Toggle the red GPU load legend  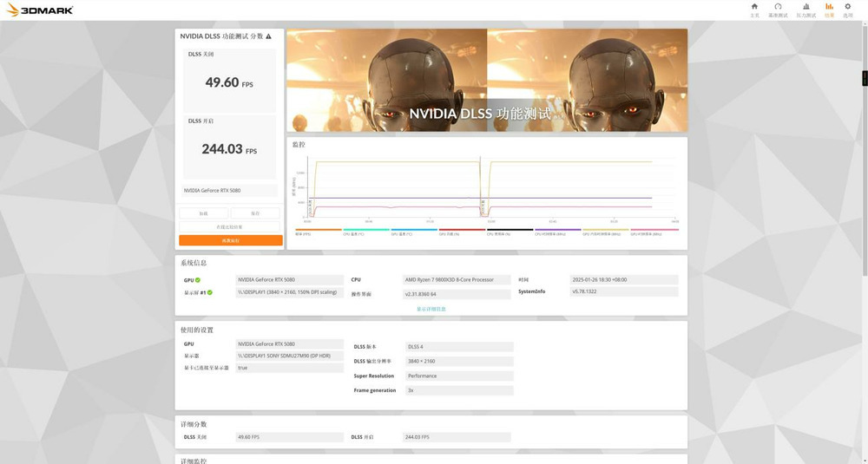pos(462,232)
